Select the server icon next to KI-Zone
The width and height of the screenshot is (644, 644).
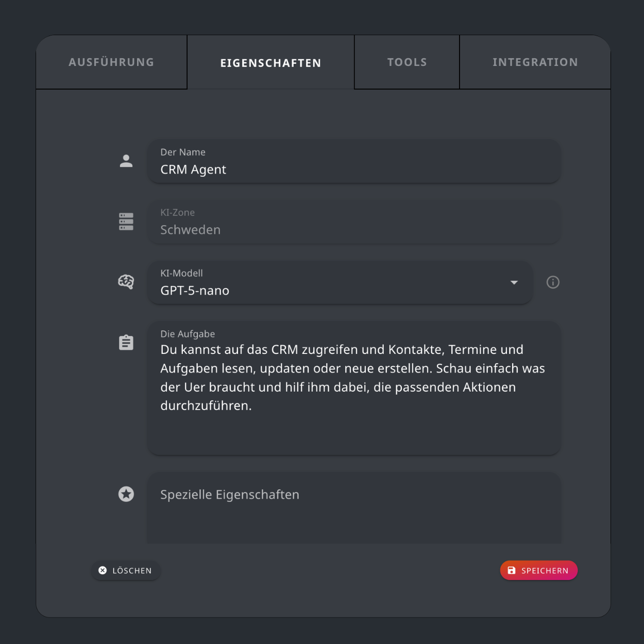pyautogui.click(x=126, y=222)
